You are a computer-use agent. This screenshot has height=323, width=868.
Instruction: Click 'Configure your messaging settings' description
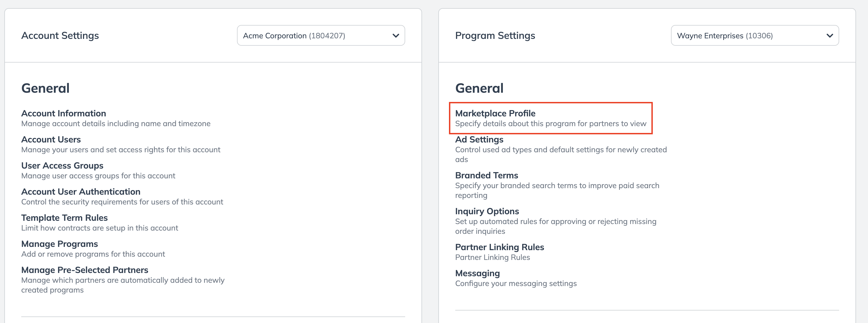point(516,284)
